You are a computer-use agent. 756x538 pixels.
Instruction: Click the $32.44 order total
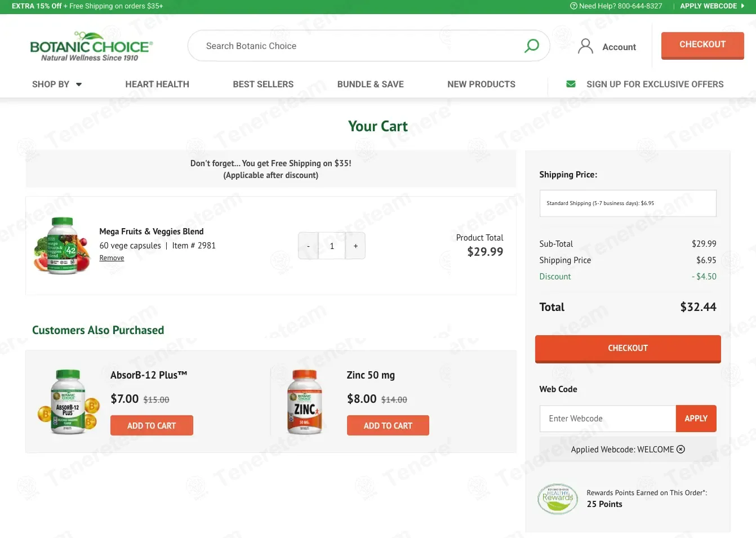pos(698,307)
